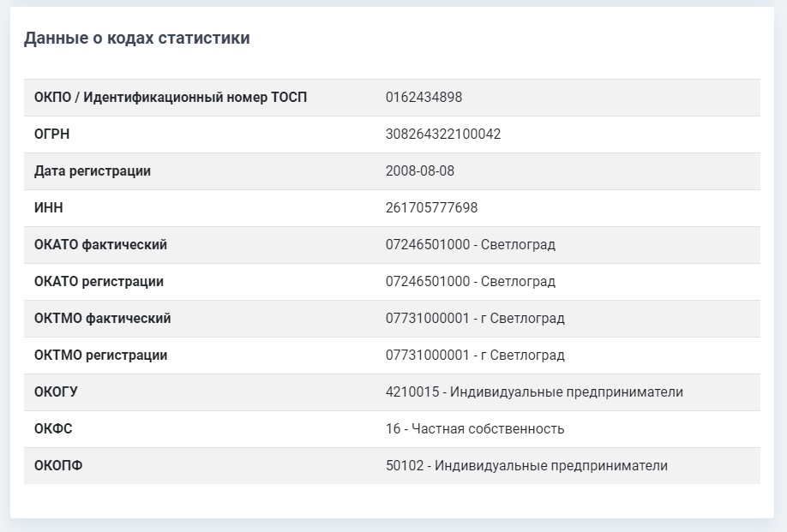Click the heading Данные о кодах статистики
Screen dimensions: 787x532
[x=136, y=39]
